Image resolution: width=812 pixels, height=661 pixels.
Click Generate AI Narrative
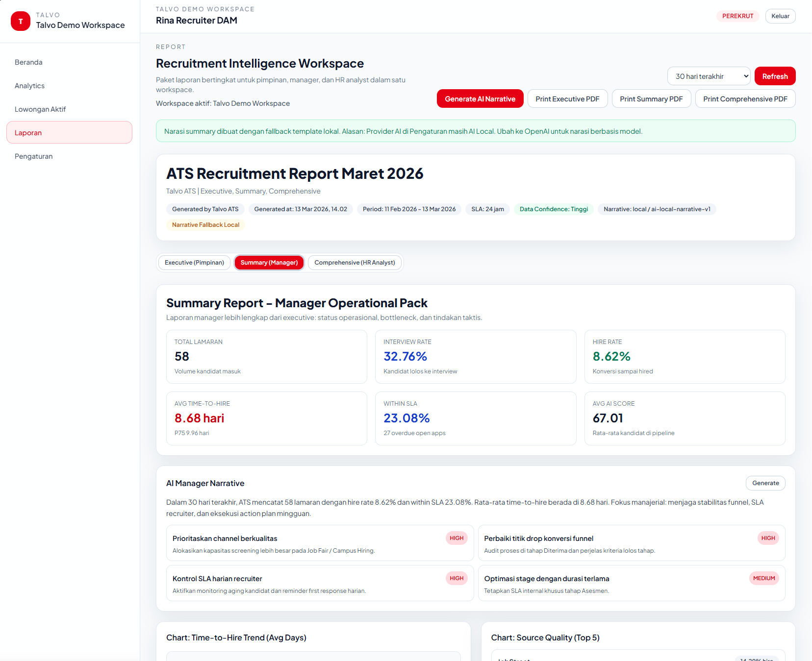coord(480,98)
